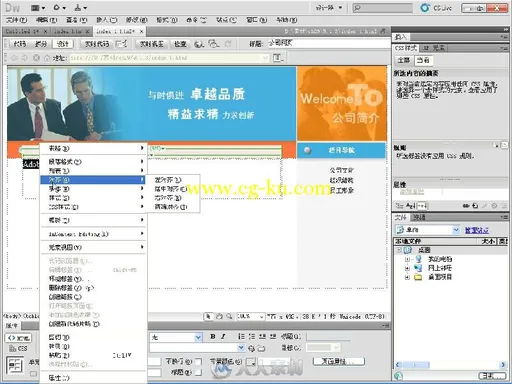Expand My Computer node in Files tree
Image resolution: width=512 pixels, height=384 pixels.
[407, 259]
